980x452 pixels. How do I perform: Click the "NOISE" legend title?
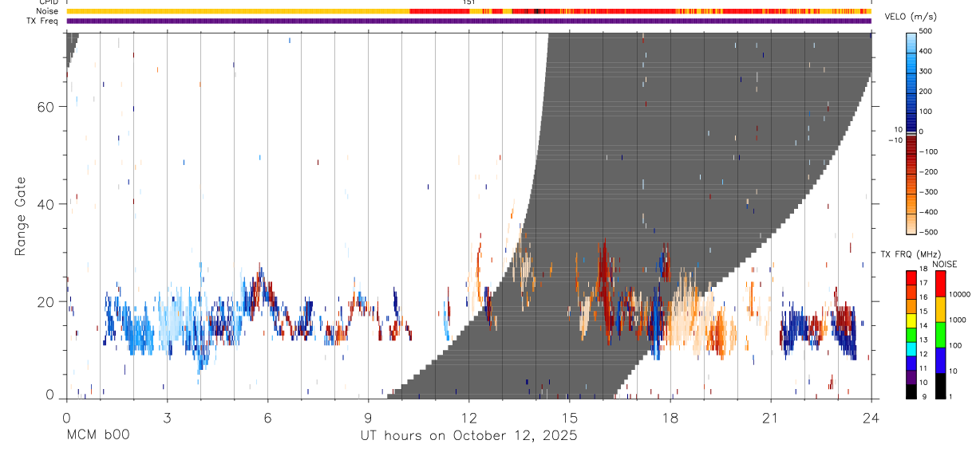click(x=944, y=265)
